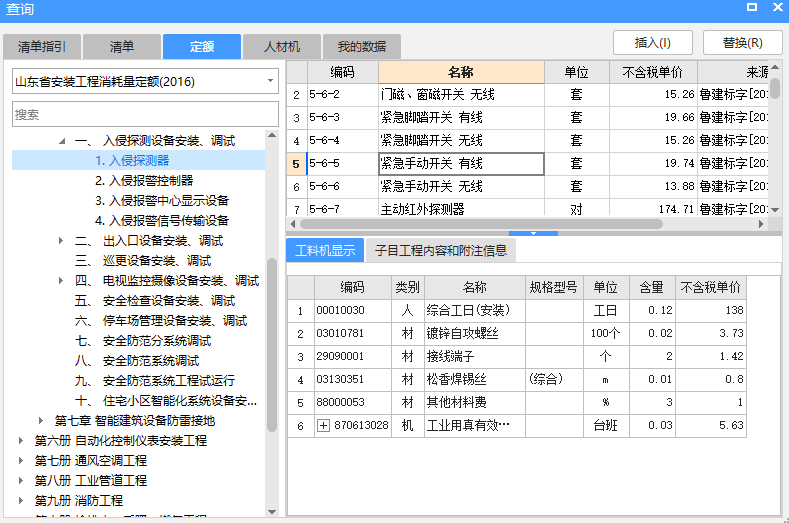The width and height of the screenshot is (789, 523).
Task: Show the 工料机显示 tab
Action: point(325,250)
